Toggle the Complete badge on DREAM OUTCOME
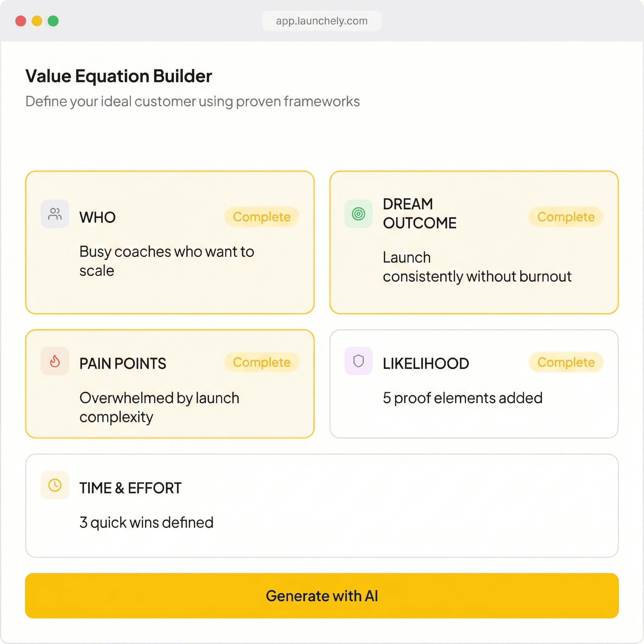The height and width of the screenshot is (644, 644). tap(566, 217)
